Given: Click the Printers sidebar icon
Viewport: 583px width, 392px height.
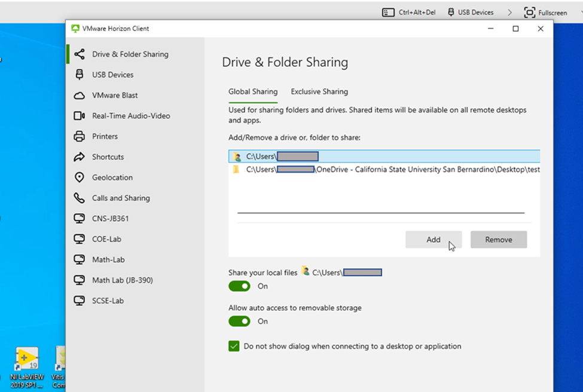Looking at the screenshot, I should tap(79, 136).
